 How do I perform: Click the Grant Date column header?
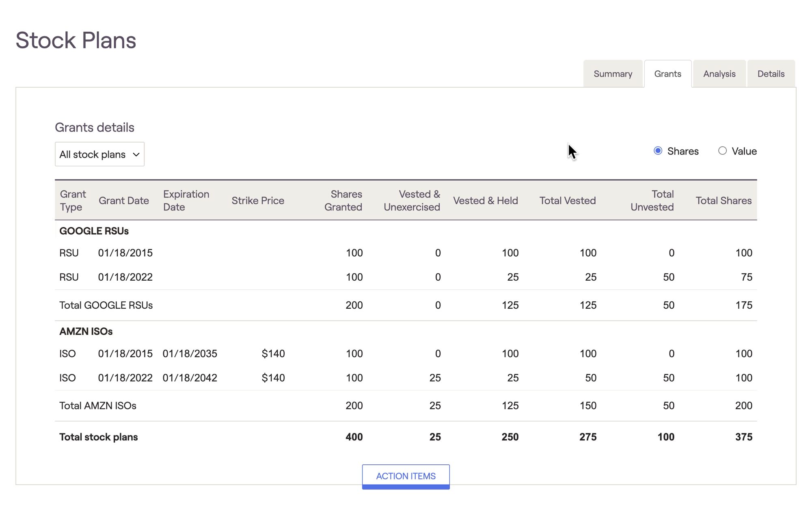pos(124,201)
